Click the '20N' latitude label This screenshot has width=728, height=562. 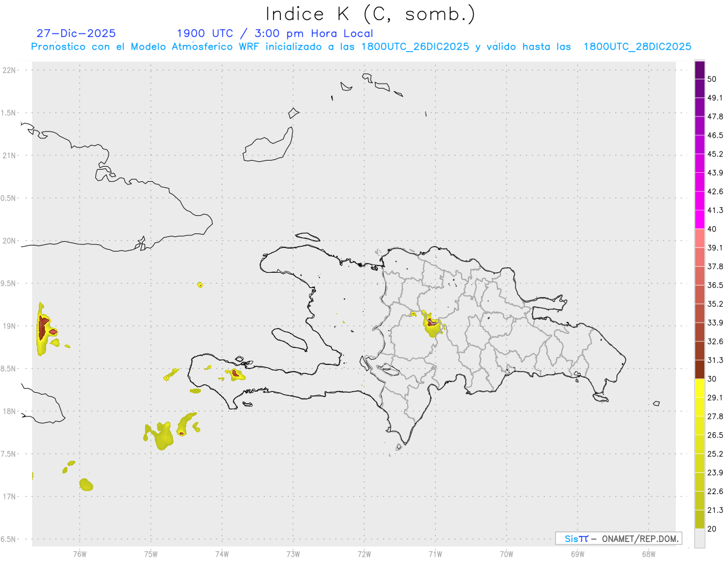pos(10,241)
